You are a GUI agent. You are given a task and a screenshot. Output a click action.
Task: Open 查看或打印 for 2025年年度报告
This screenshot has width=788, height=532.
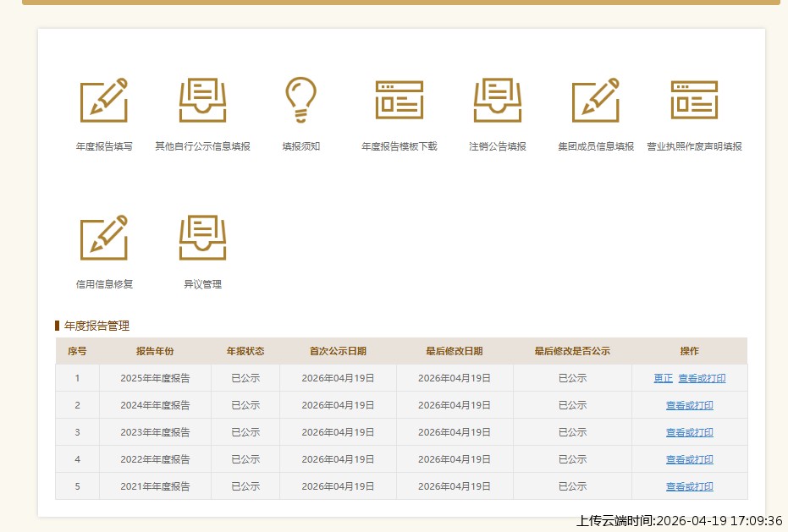702,378
